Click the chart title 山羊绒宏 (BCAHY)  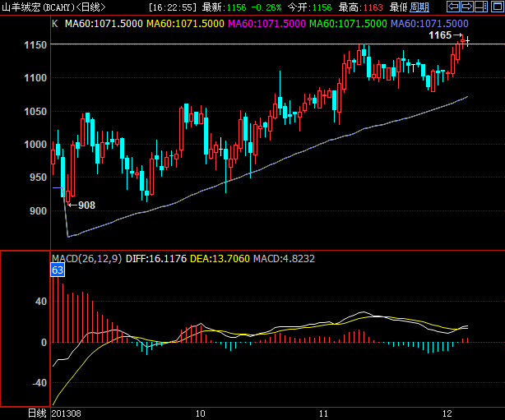[37, 7]
